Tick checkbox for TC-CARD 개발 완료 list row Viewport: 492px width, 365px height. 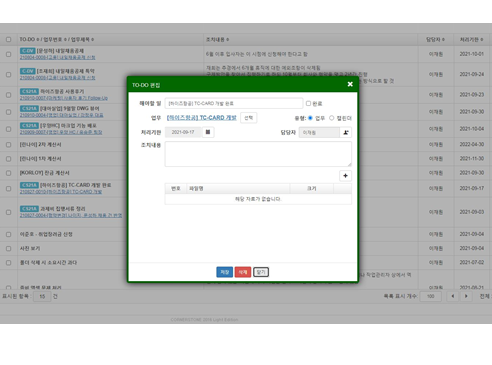[9, 189]
